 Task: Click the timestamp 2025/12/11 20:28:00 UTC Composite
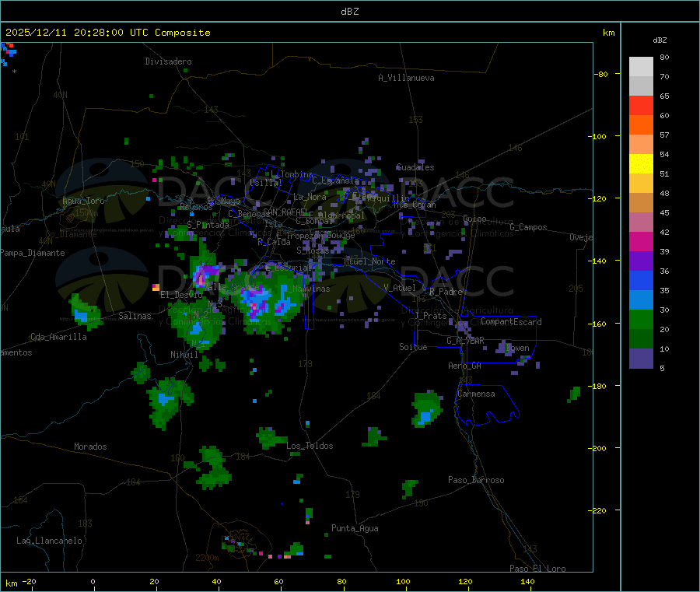tap(107, 33)
